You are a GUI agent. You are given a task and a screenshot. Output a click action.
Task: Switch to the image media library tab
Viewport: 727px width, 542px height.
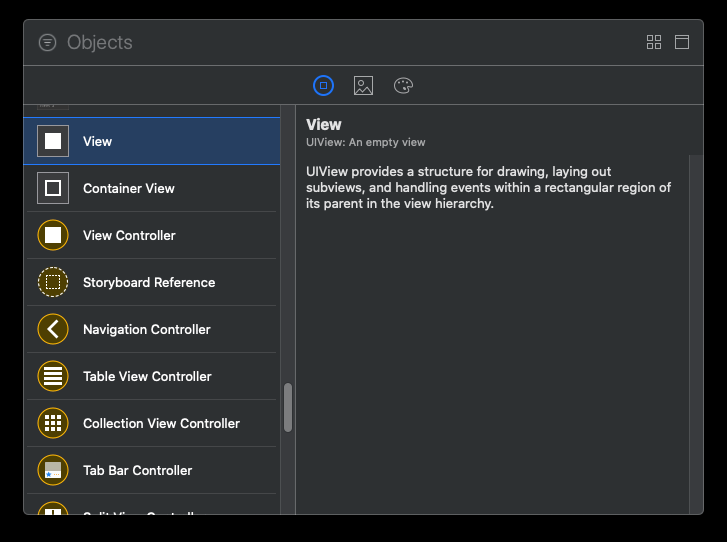point(363,86)
